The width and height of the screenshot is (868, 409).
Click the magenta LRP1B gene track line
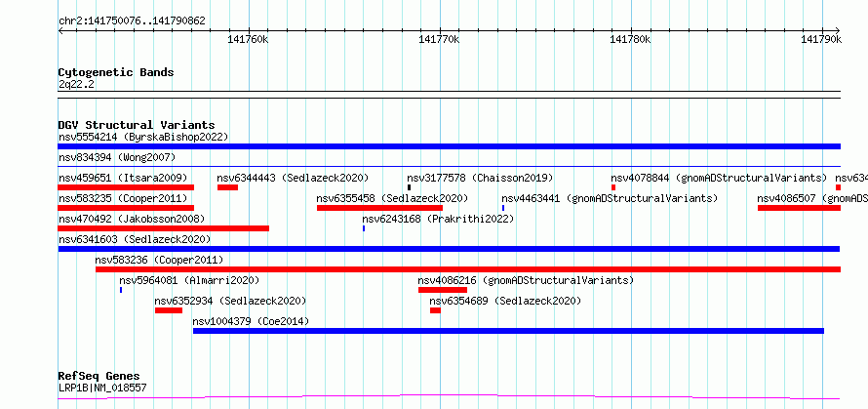[x=450, y=397]
